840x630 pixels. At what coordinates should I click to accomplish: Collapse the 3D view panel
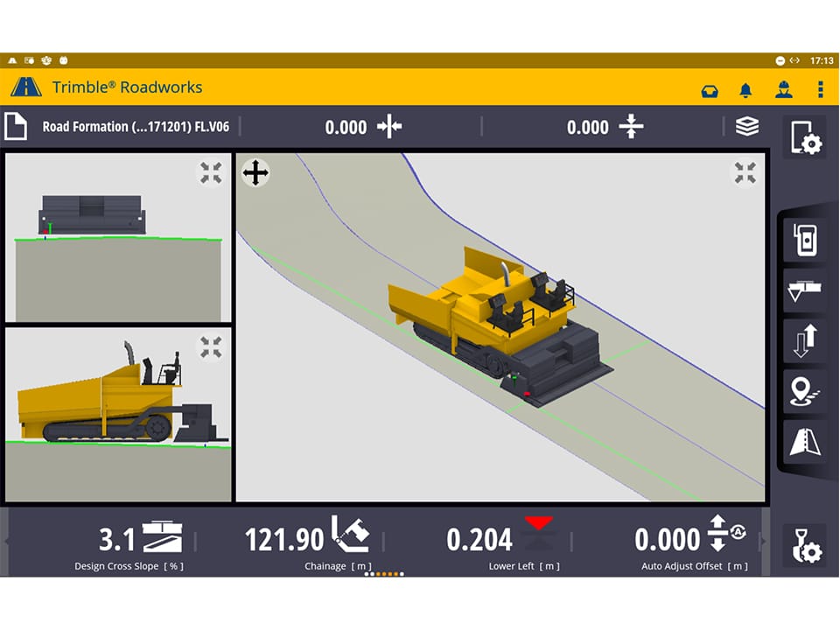click(x=745, y=172)
